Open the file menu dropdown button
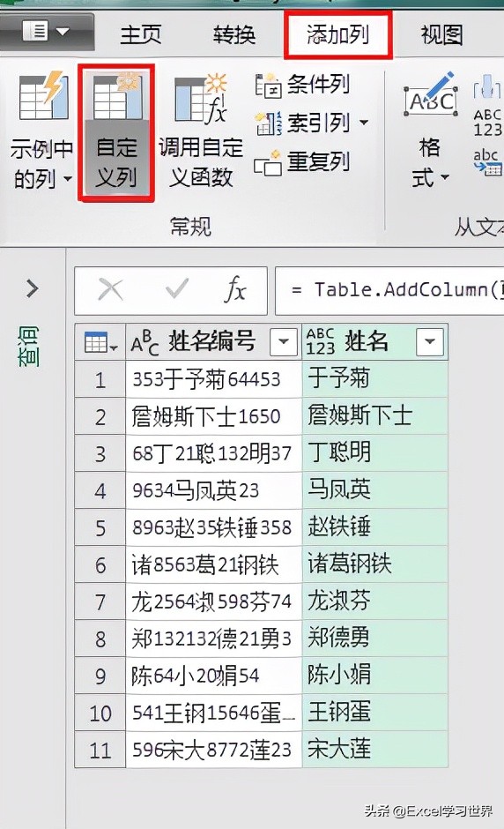The image size is (504, 829). click(x=47, y=33)
